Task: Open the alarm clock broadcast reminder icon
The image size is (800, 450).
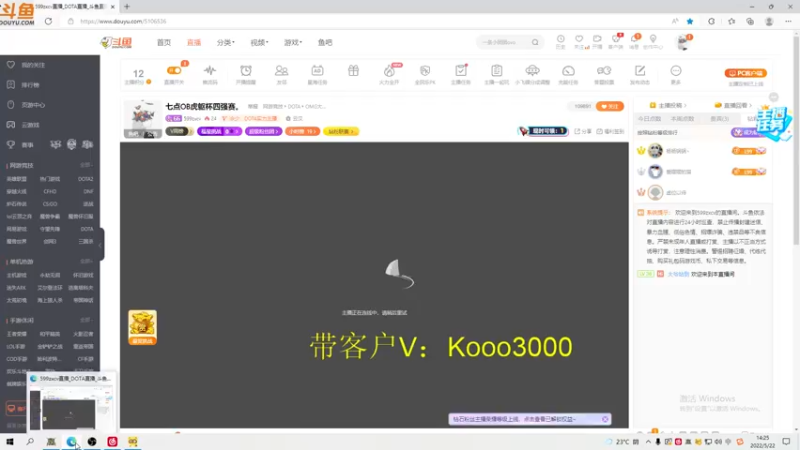Action: [246, 70]
